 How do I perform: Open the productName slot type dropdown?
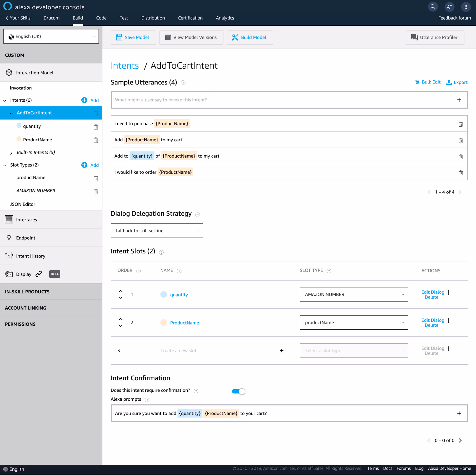point(354,323)
